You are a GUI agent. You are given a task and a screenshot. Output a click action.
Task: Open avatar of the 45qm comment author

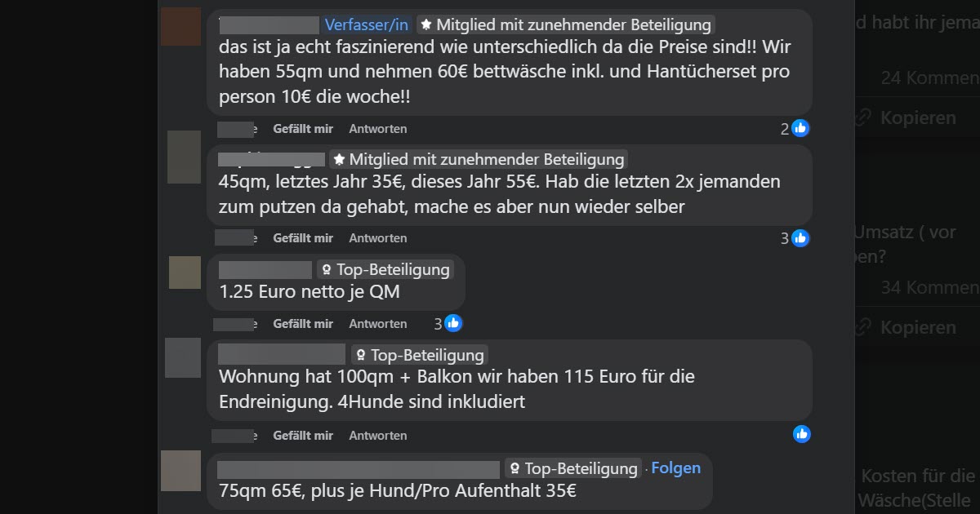[184, 157]
